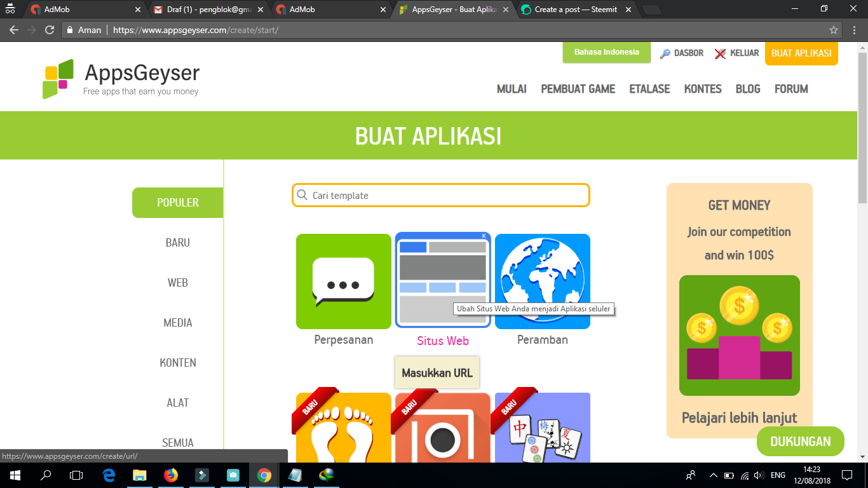
Task: Open the KONTES navigation item
Action: coord(703,89)
